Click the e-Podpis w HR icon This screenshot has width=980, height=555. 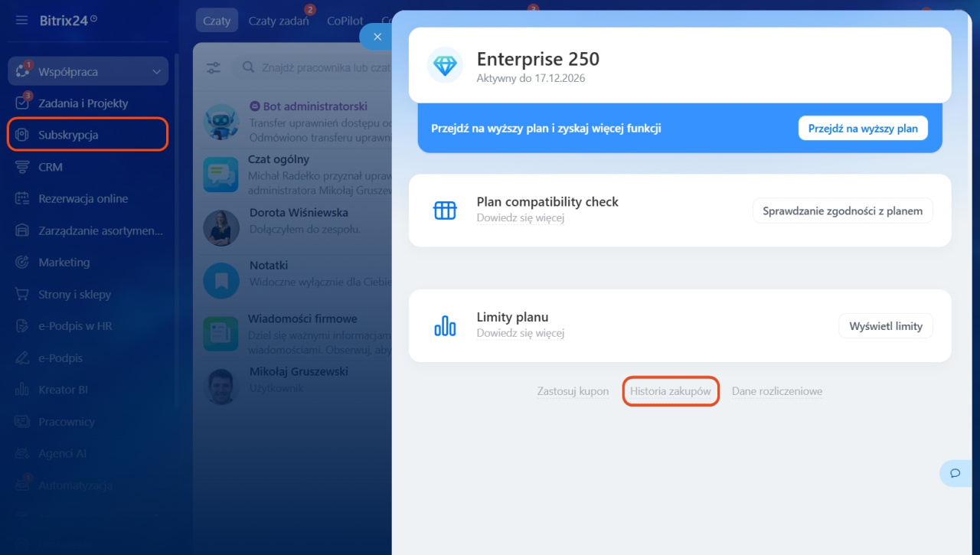point(22,326)
